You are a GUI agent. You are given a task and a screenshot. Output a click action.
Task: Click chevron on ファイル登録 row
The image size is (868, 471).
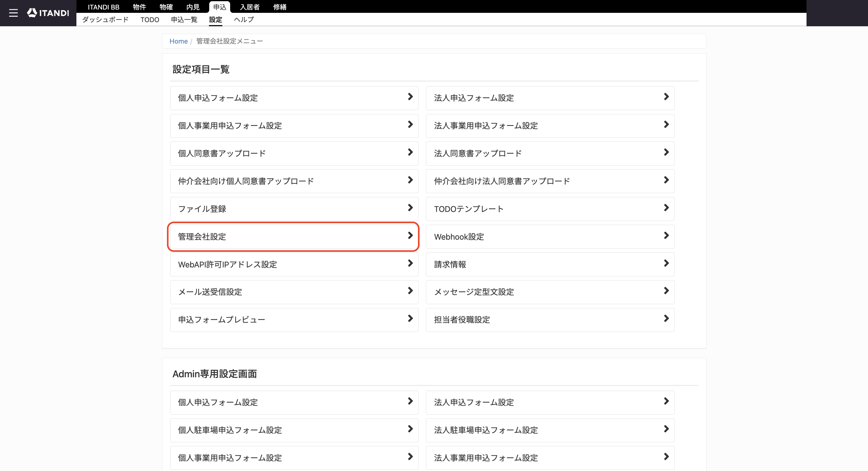tap(410, 207)
